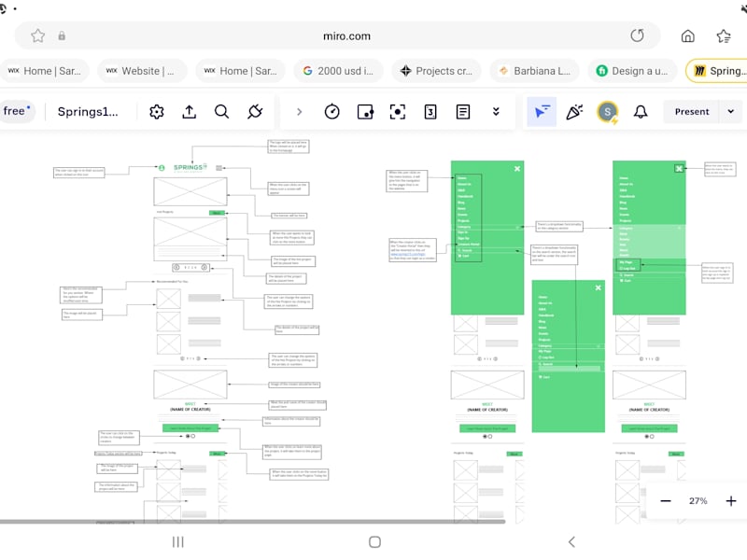Open the notes panel icon
Viewport: 747px width, 560px height.
[463, 112]
